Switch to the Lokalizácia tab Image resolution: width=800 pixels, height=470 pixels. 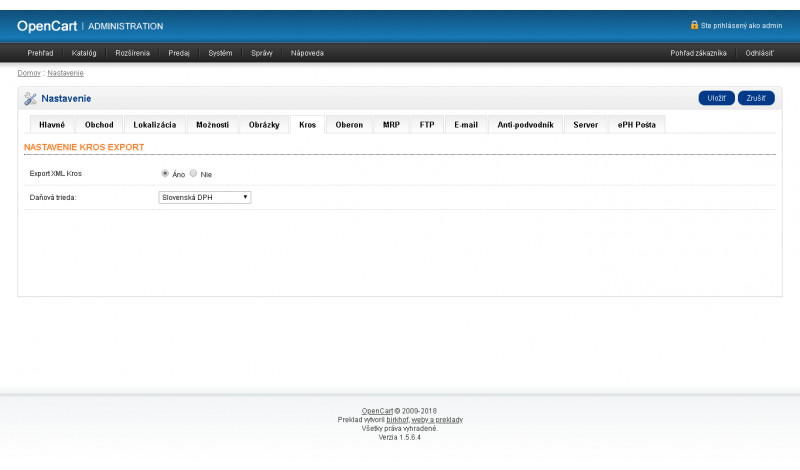tap(155, 125)
